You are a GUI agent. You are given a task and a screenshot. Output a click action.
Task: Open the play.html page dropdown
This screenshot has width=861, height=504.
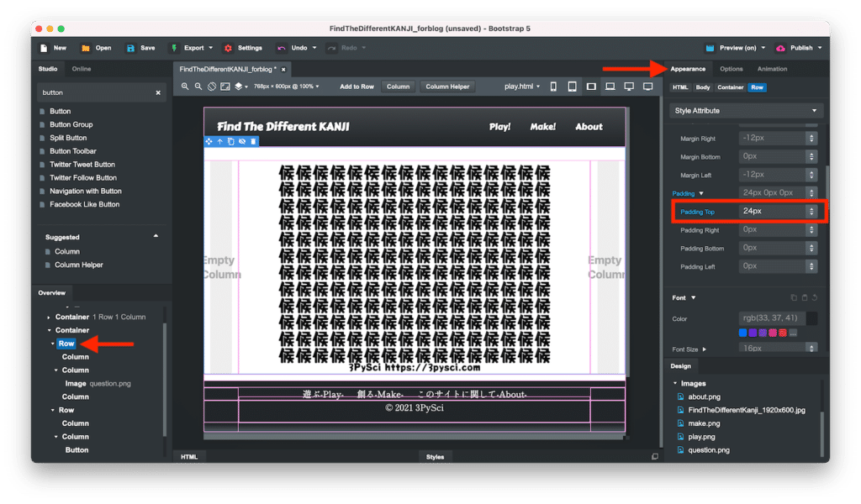pos(522,87)
